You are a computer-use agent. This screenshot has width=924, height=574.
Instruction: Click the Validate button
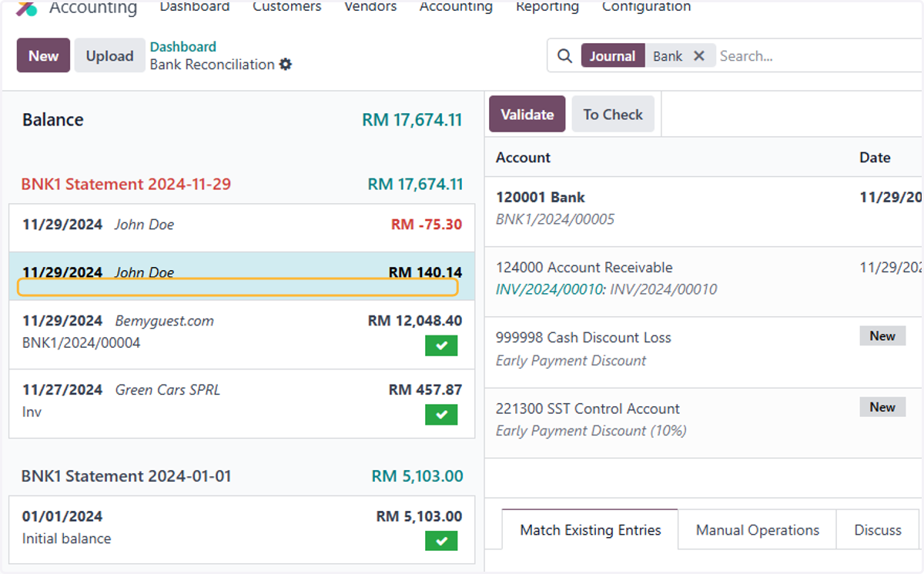[527, 114]
